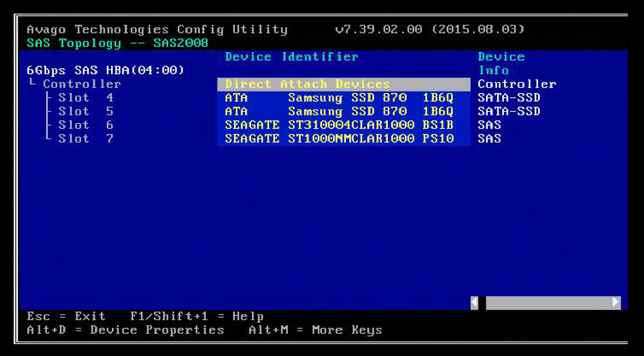Screen dimensions: 644x356
Task: Select the Controller node in the topology tree
Action: (x=82, y=84)
